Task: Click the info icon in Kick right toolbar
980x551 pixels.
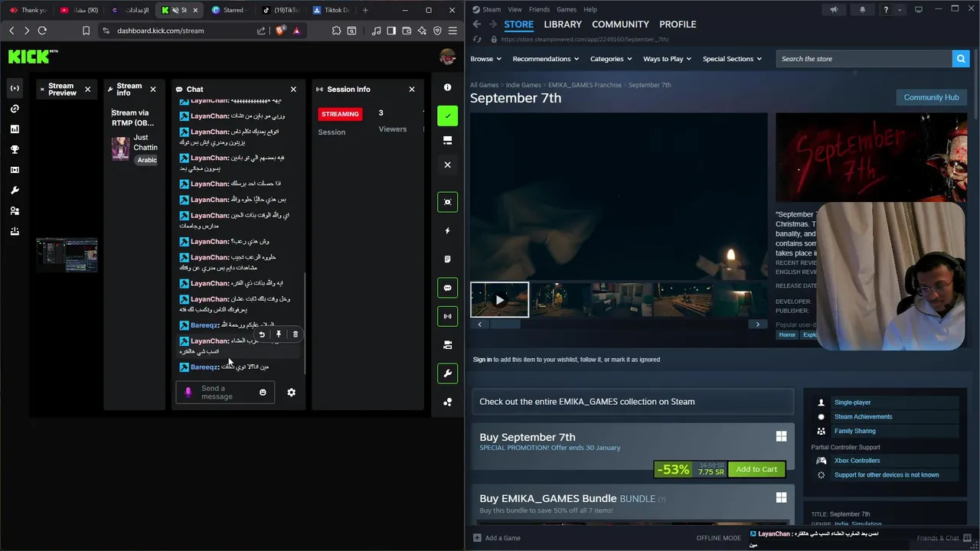Action: (x=448, y=87)
